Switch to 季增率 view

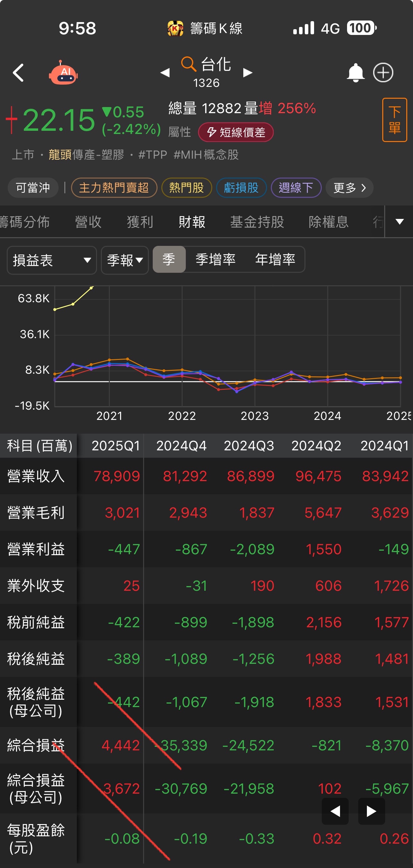coord(215,259)
